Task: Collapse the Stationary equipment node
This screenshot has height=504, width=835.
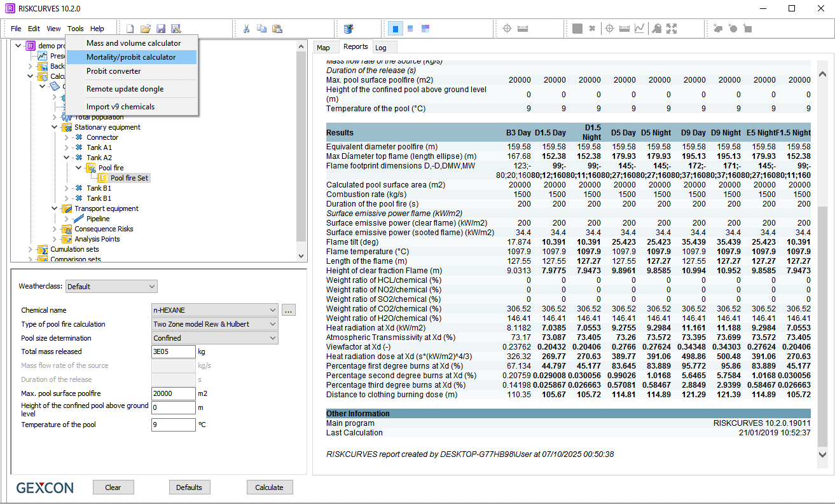Action: click(x=55, y=127)
